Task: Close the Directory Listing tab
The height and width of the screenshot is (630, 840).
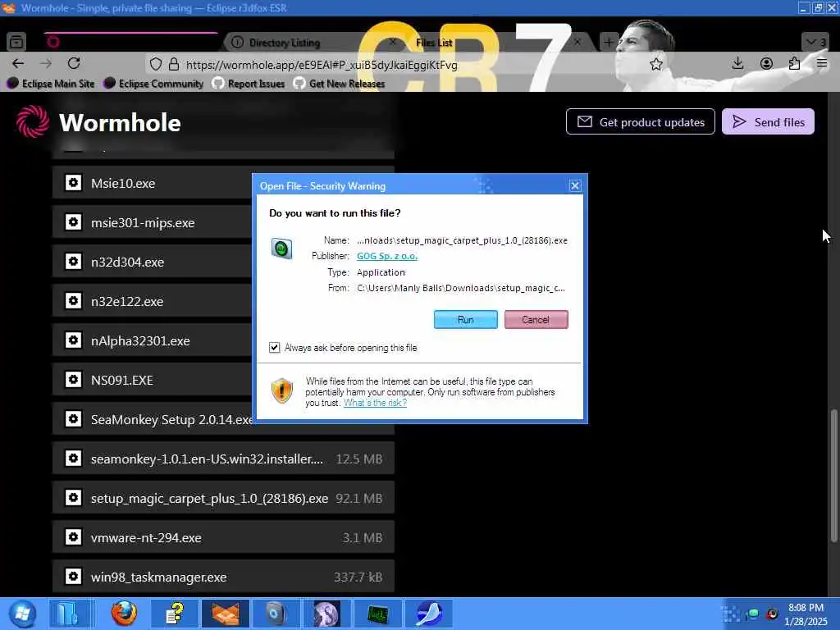Action: (x=393, y=42)
